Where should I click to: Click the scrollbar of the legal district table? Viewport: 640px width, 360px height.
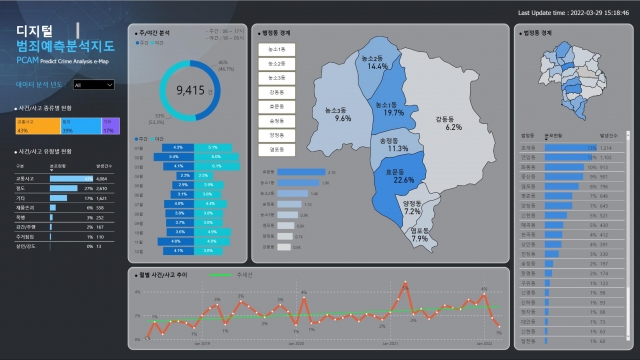tap(628, 235)
